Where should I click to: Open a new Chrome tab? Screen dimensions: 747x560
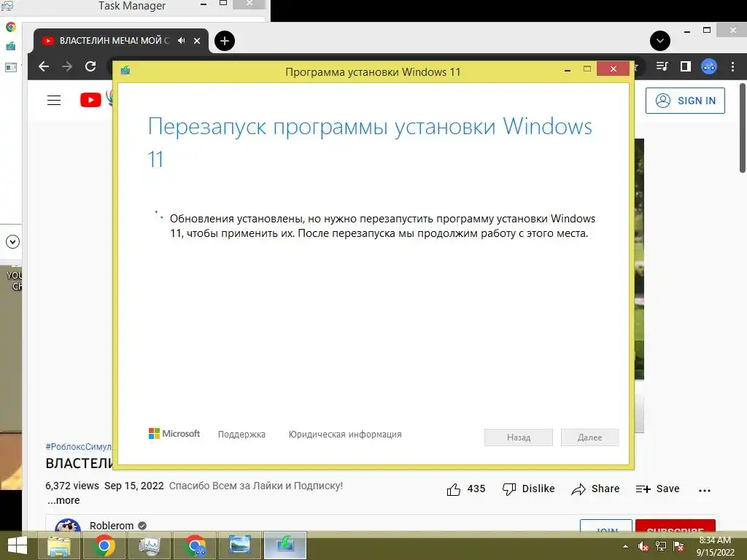225,41
